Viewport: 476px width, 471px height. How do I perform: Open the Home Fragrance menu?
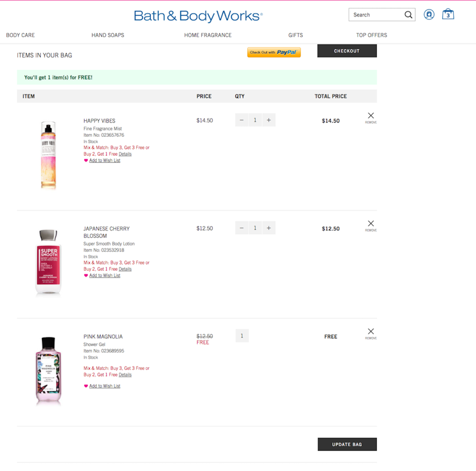pos(208,35)
